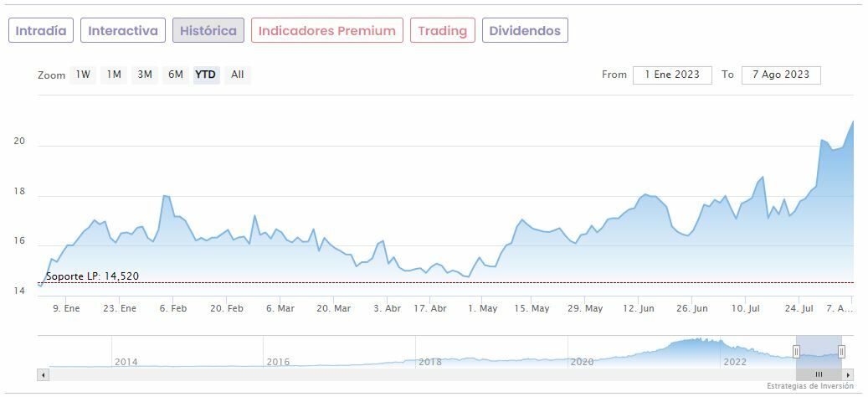Viewport: 868px width, 397px height.
Task: Click the left range handle in the navigator
Action: click(796, 352)
